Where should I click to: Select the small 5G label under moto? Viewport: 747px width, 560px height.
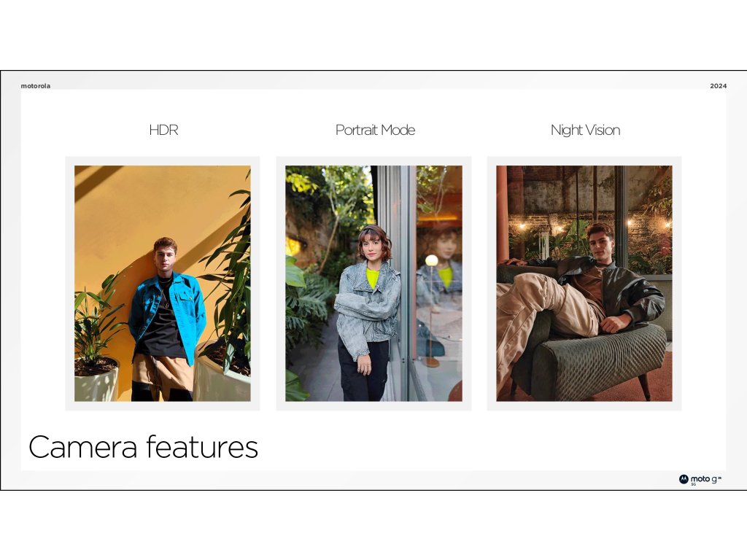click(x=694, y=484)
